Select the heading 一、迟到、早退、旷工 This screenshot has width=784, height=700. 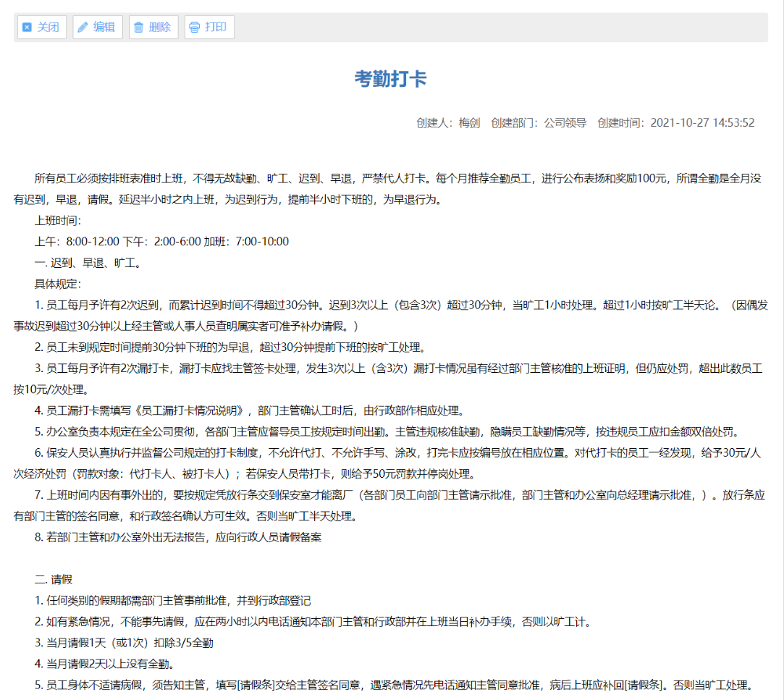pyautogui.click(x=87, y=263)
